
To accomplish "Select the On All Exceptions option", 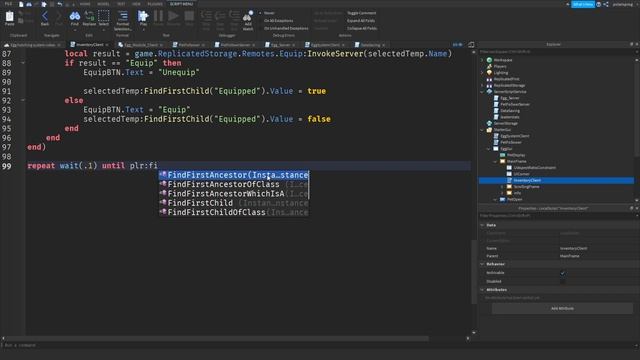I will click(x=278, y=21).
